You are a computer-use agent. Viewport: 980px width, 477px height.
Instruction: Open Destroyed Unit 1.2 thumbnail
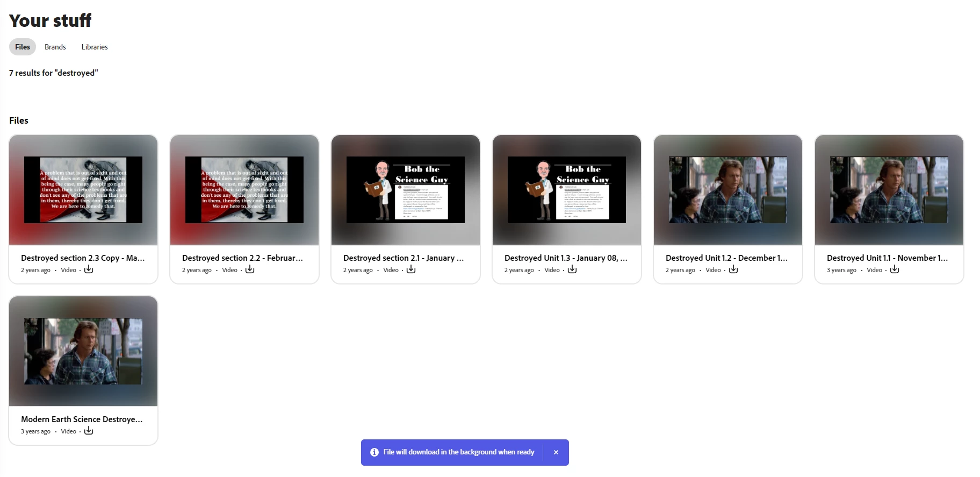pos(728,190)
